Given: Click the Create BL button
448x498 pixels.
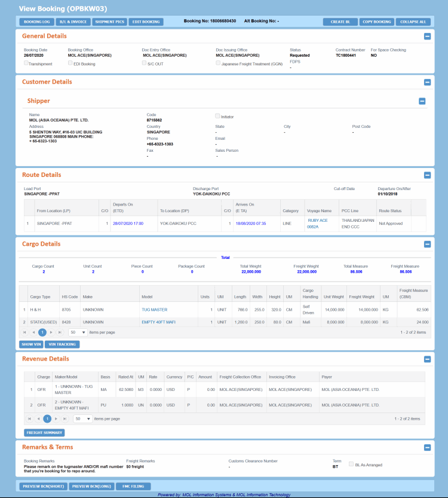Looking at the screenshot, I should [x=340, y=22].
